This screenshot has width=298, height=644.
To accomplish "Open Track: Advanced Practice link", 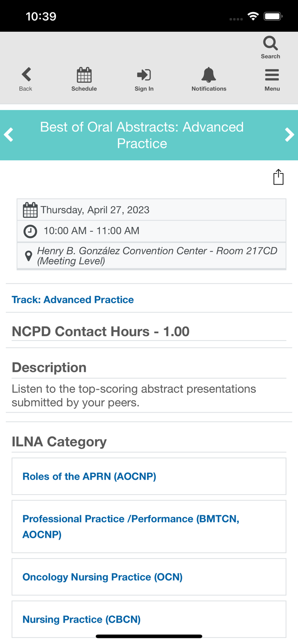I will (73, 300).
